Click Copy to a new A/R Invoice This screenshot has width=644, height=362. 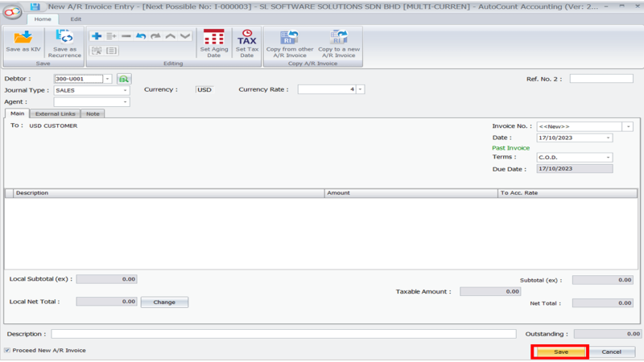[x=339, y=43]
